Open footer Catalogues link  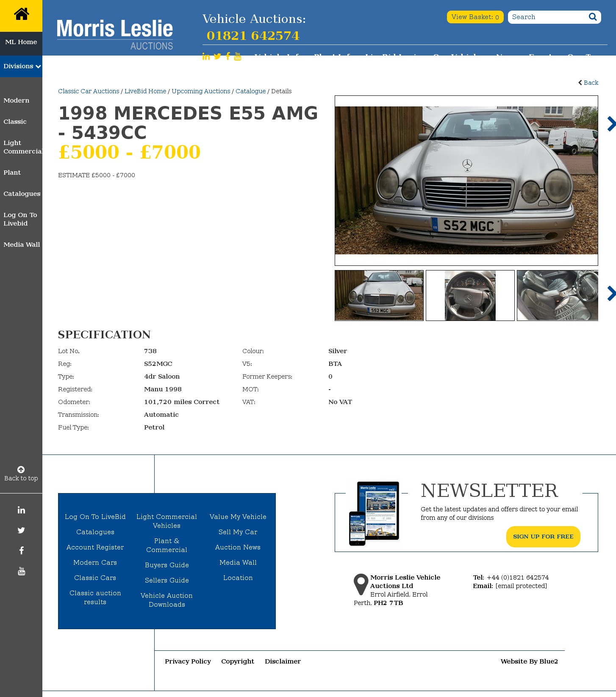tap(95, 532)
